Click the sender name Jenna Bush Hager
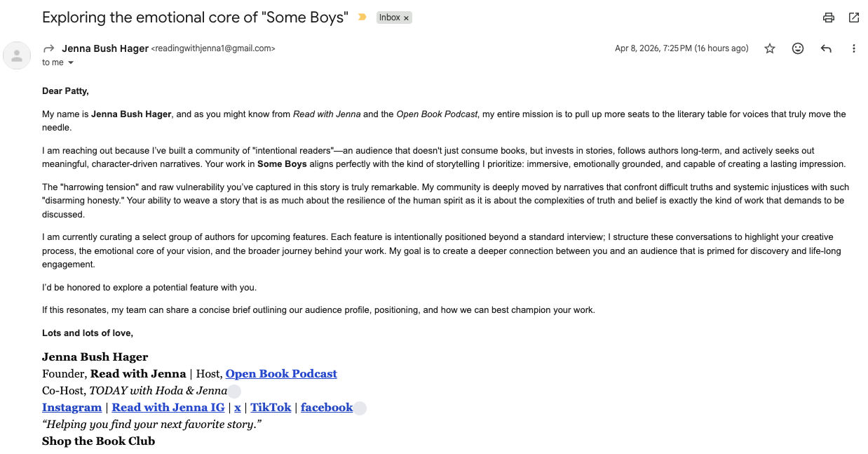 pyautogui.click(x=105, y=48)
